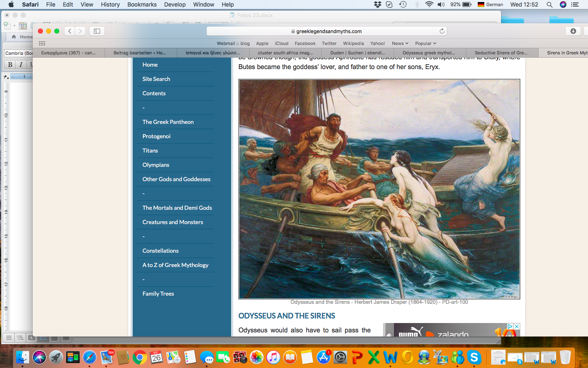The height and width of the screenshot is (368, 588).
Task: Open Mission Control from the Dock
Action: pyautogui.click(x=73, y=357)
